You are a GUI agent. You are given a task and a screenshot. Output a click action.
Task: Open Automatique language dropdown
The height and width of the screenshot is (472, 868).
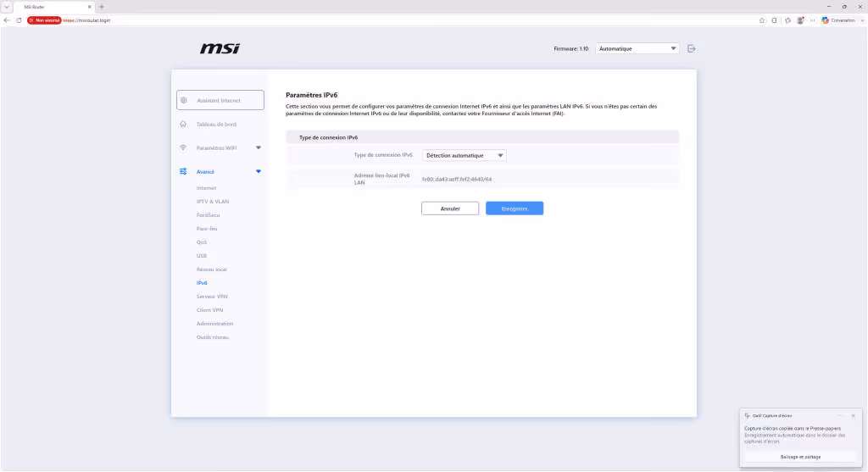(637, 48)
